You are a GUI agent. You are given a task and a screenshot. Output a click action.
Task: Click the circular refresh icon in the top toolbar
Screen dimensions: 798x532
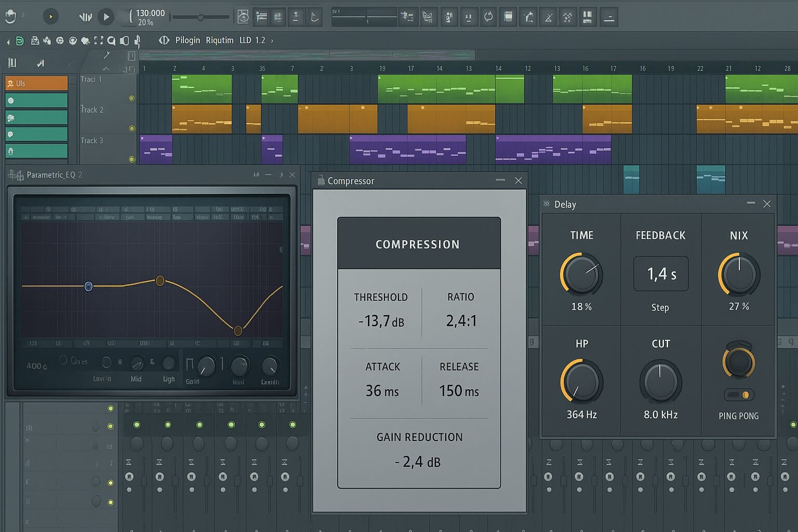(x=488, y=17)
